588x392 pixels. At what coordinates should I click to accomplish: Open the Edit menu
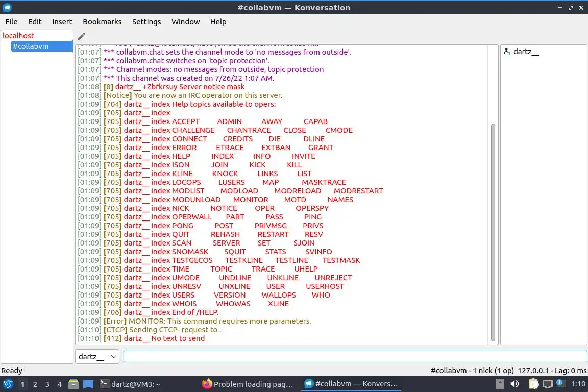click(35, 22)
